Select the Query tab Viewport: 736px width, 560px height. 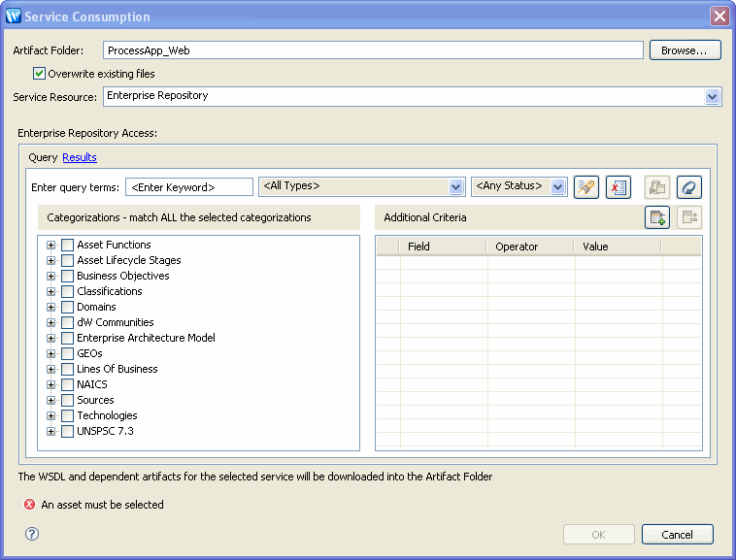[43, 157]
